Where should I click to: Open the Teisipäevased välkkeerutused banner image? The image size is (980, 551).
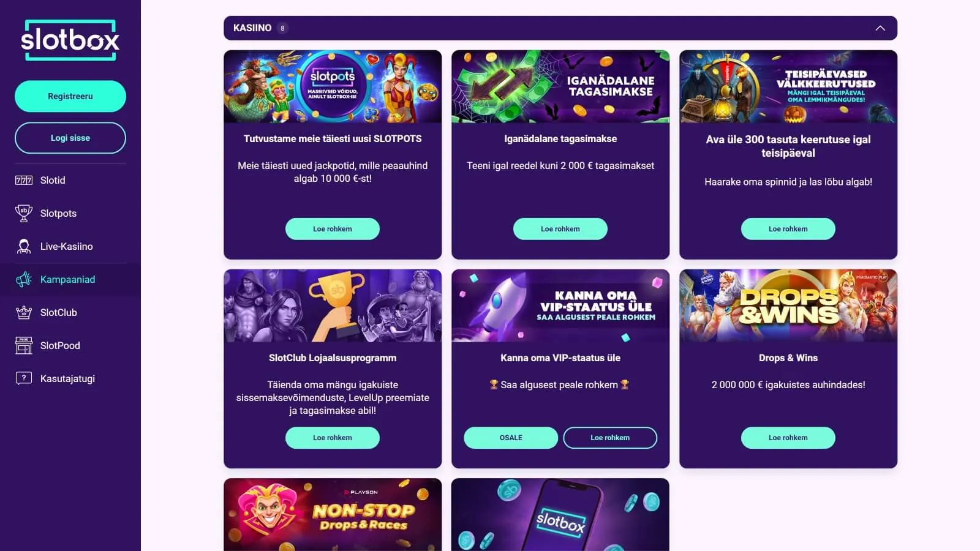click(788, 86)
